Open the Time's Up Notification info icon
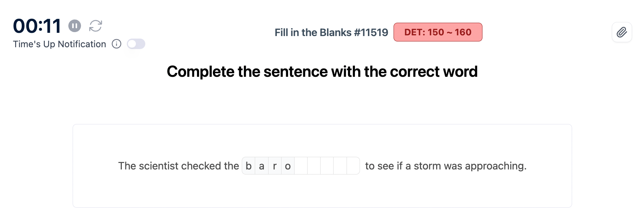 pos(116,44)
